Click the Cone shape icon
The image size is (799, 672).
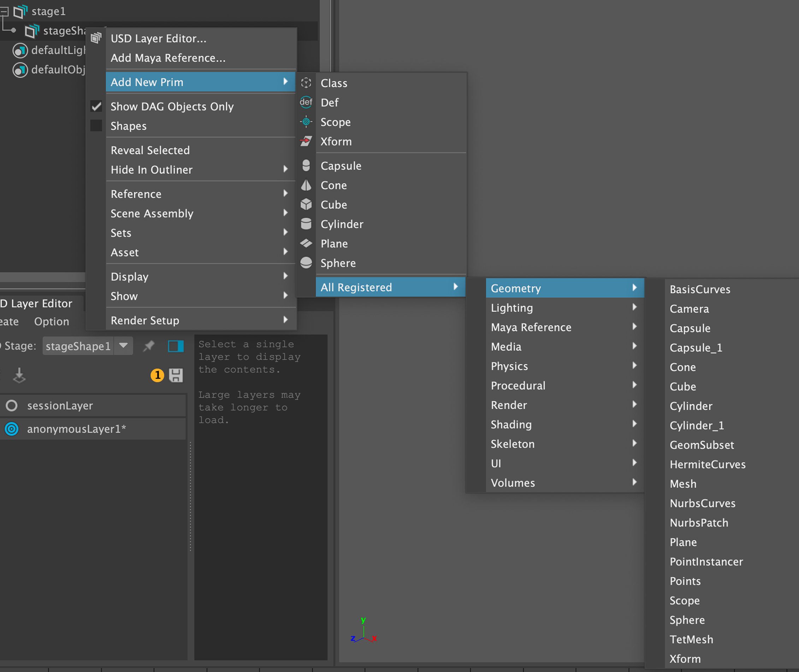306,185
